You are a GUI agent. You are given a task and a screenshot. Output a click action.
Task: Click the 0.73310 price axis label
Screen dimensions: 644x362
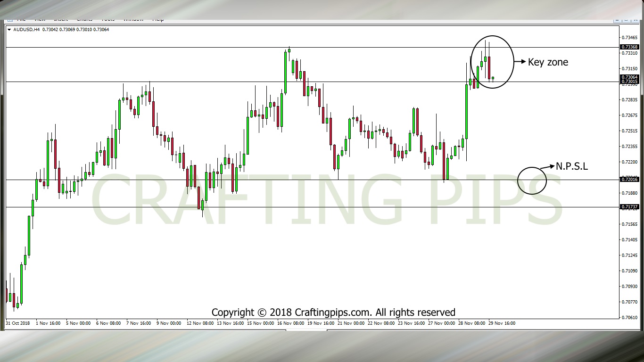pos(630,53)
